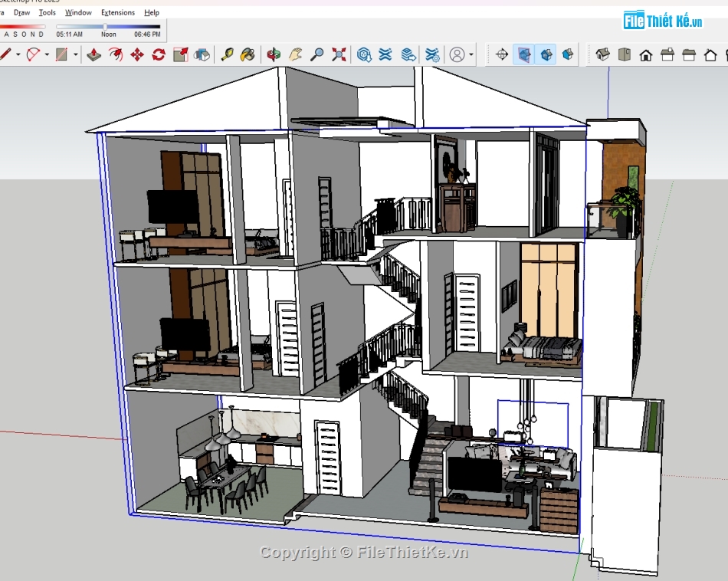This screenshot has height=581, width=728.
Task: Switch to Iso view
Action: tap(602, 54)
